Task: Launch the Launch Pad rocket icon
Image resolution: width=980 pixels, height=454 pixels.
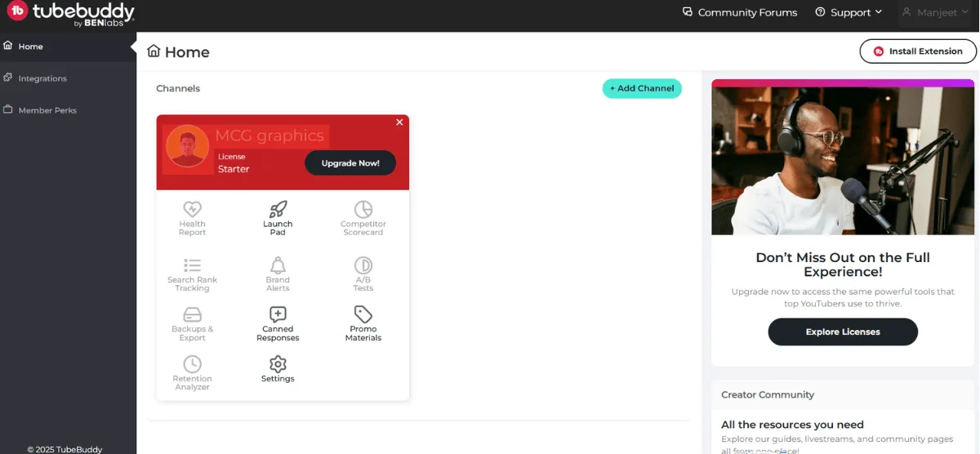Action: (x=278, y=209)
